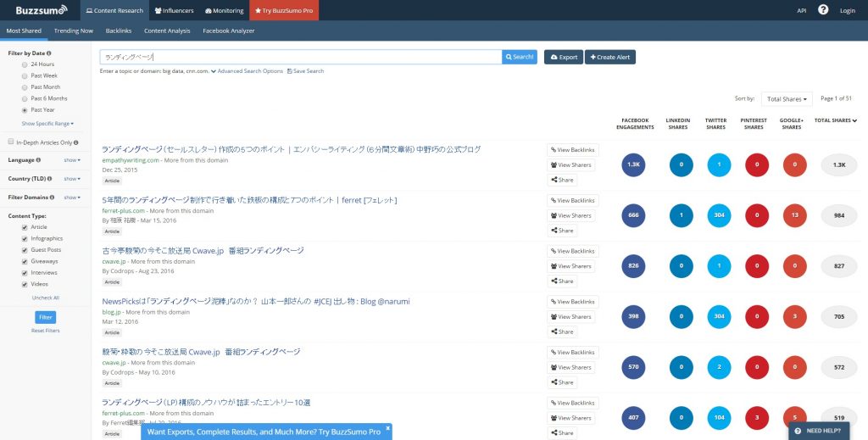Expand Show Specific Range options
This screenshot has height=440, width=868.
click(47, 124)
